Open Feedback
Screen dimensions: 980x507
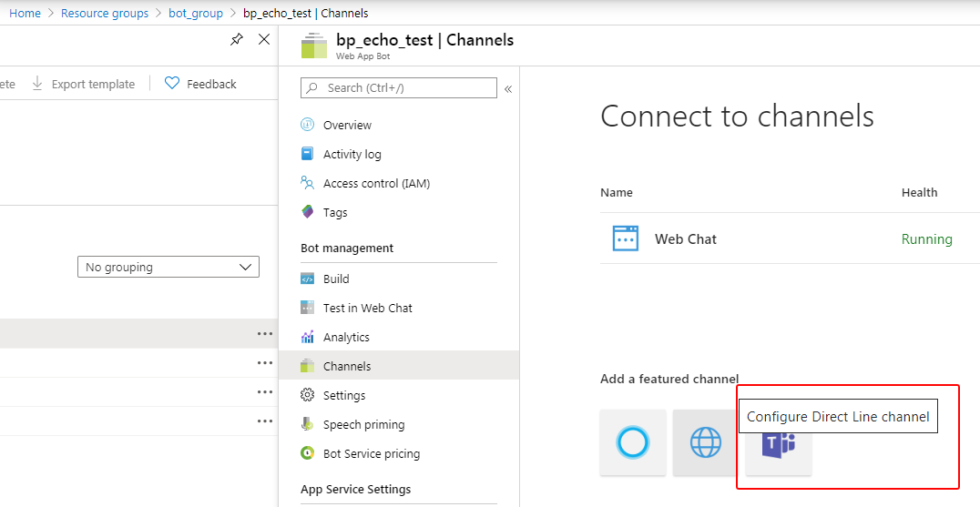coord(211,84)
